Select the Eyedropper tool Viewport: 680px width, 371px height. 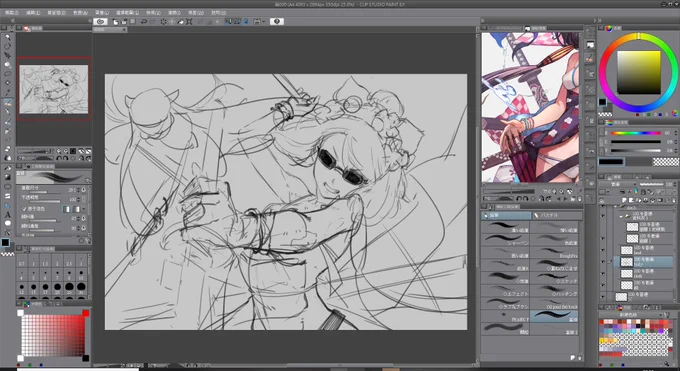coord(7,92)
